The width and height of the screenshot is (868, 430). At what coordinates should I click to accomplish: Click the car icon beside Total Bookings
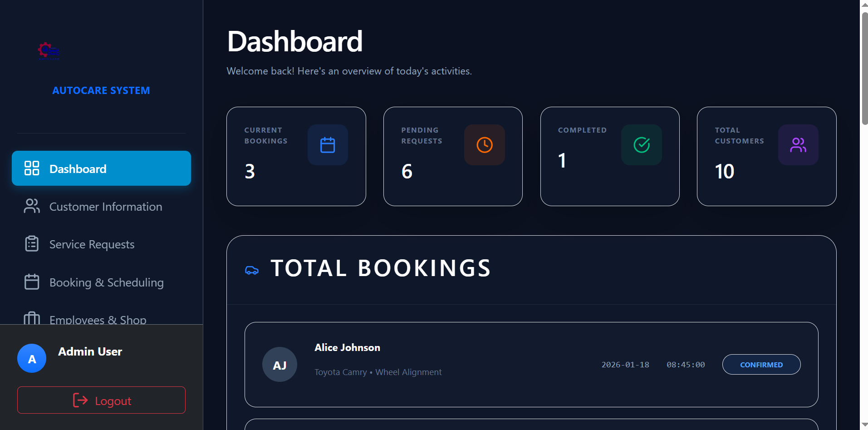[x=252, y=270]
